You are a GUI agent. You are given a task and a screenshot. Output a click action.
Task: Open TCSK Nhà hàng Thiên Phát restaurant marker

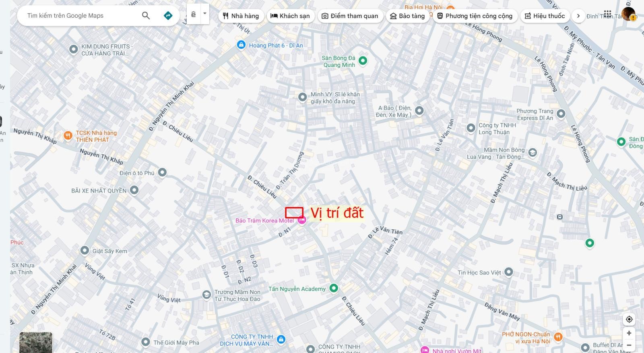coord(68,135)
